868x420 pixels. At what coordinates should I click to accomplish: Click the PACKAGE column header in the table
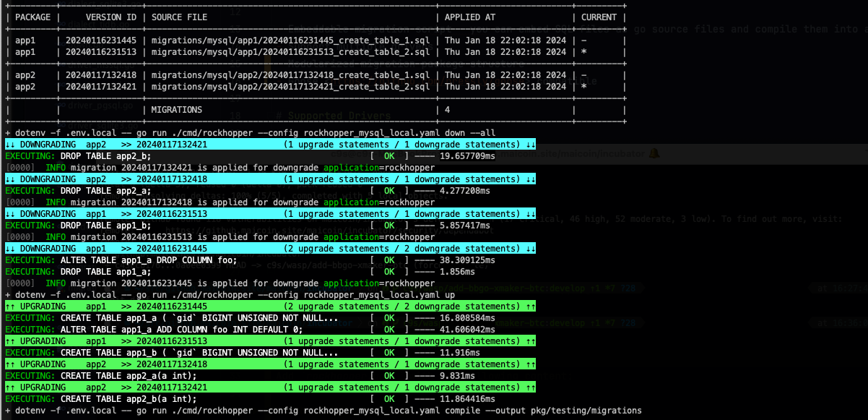coord(33,17)
